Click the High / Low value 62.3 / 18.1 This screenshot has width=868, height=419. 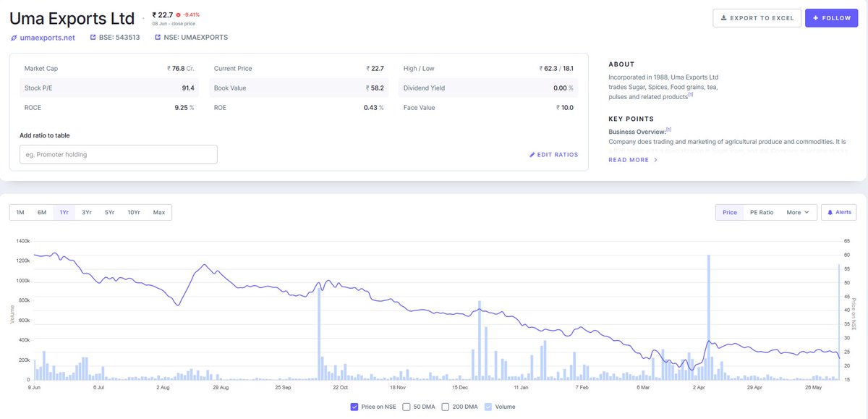tap(556, 68)
